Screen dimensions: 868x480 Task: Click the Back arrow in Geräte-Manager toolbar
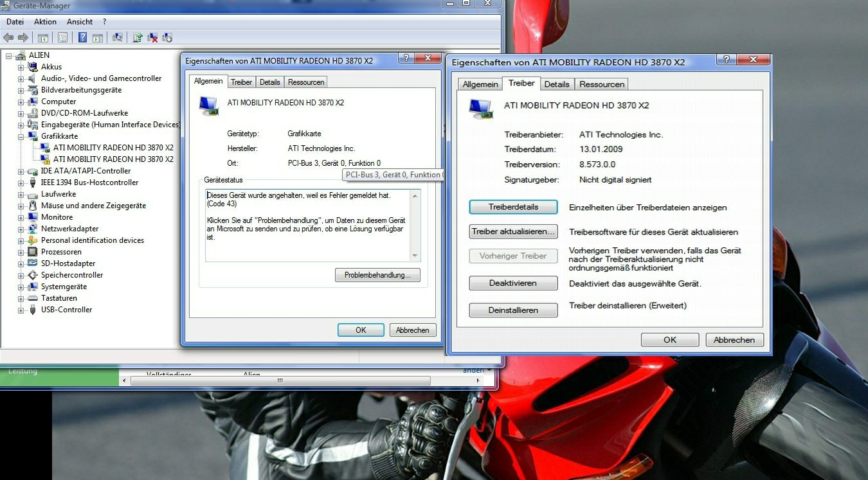pyautogui.click(x=9, y=37)
